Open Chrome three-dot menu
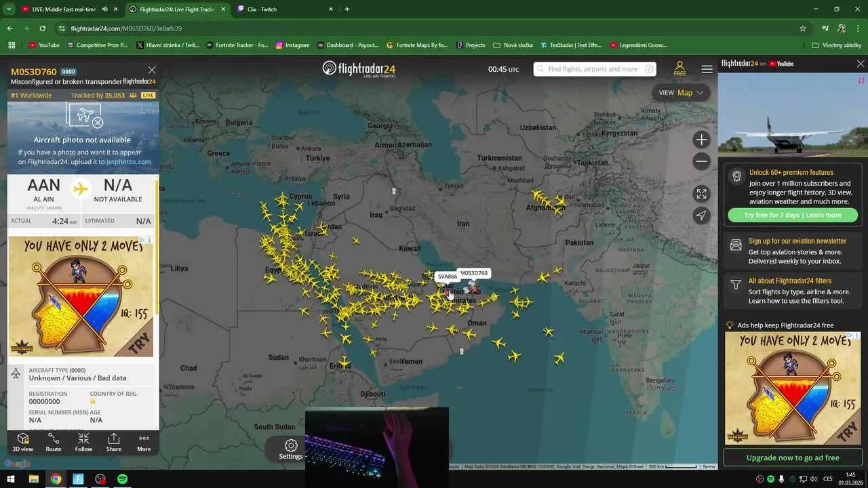868x488 pixels. tap(858, 28)
